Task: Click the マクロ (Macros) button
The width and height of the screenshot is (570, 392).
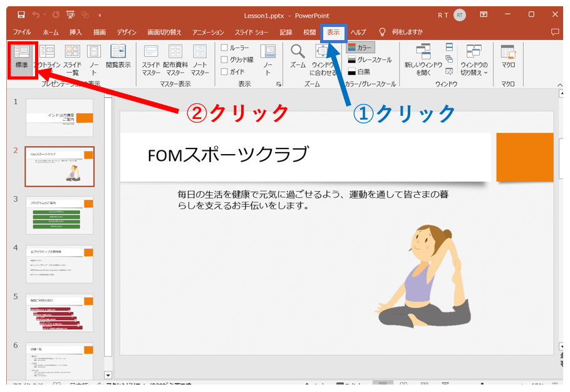Action: click(508, 56)
